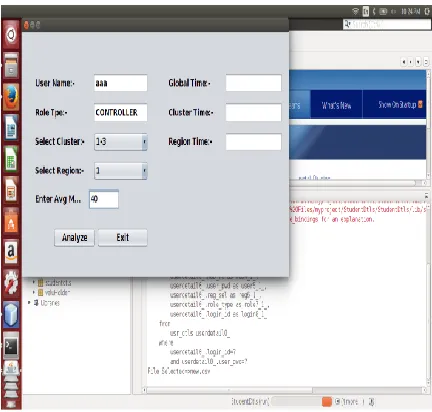Viewport: 432px width, 412px height.
Task: Open LibreOffice Writer in the launcher
Action: click(11, 128)
